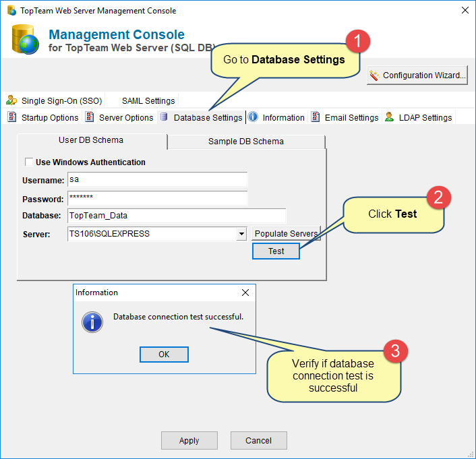Click the Database Settings cylinder icon
Viewport: 476px width, 459px height.
[164, 117]
